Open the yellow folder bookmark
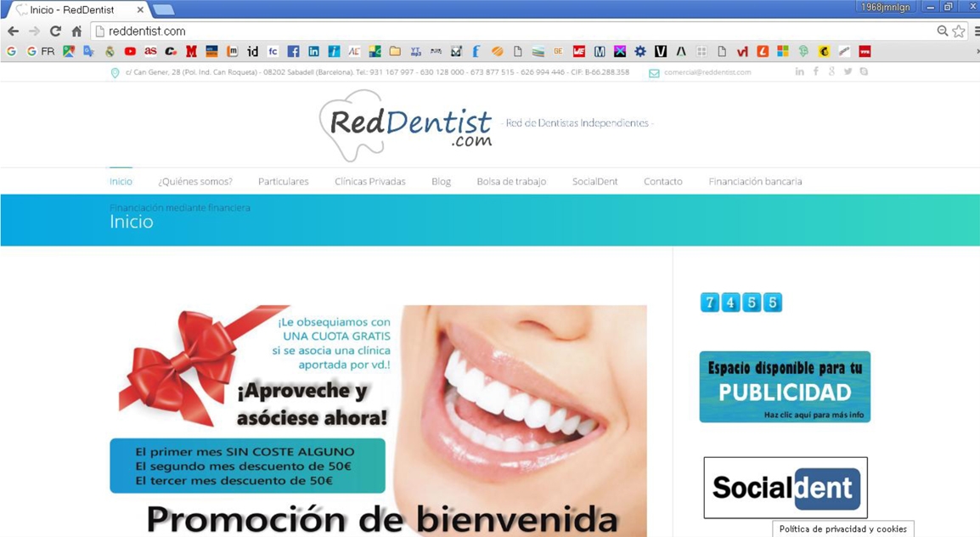This screenshot has width=980, height=537. pyautogui.click(x=395, y=52)
